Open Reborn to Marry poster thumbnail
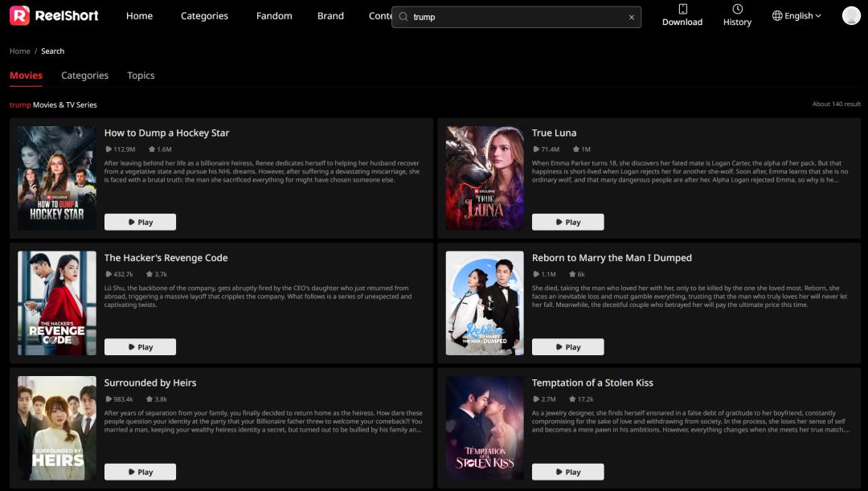 pyautogui.click(x=485, y=303)
